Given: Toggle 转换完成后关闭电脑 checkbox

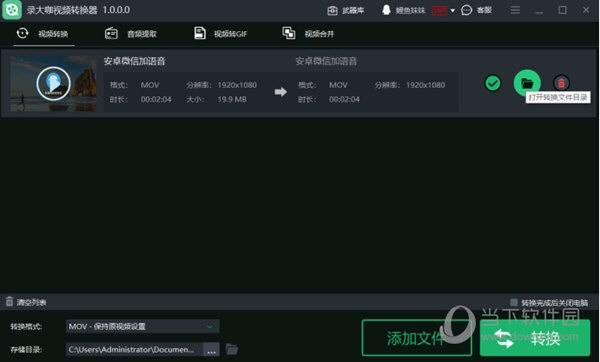Looking at the screenshot, I should (514, 302).
